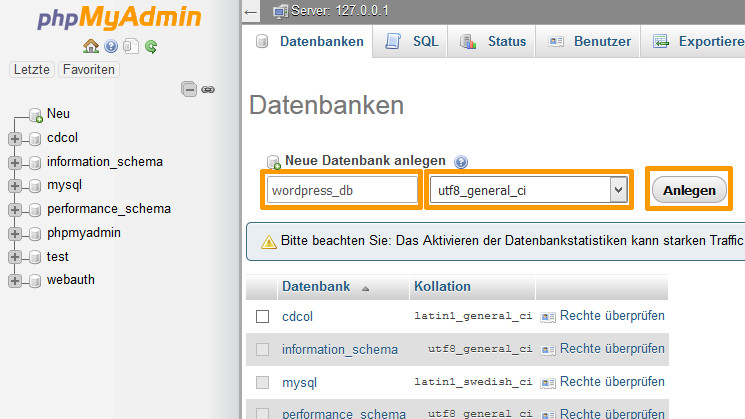Reload the navigation panel with the green icon

coord(151,47)
